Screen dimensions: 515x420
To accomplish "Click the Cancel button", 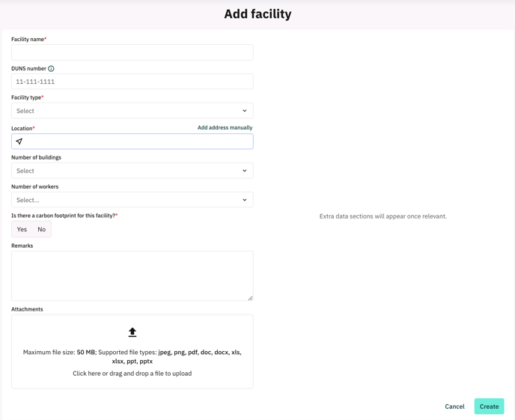I will pyautogui.click(x=454, y=407).
